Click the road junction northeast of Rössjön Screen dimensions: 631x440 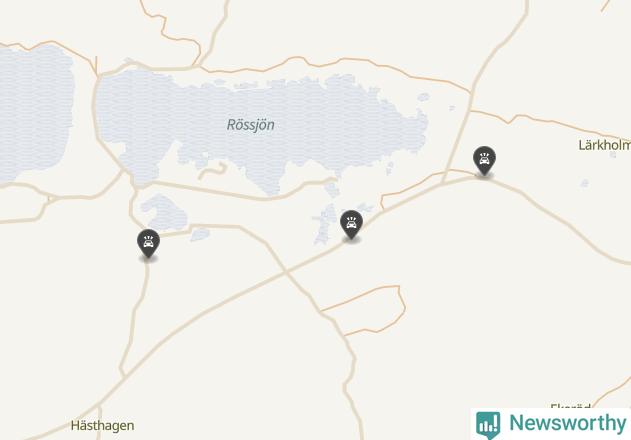(470, 95)
